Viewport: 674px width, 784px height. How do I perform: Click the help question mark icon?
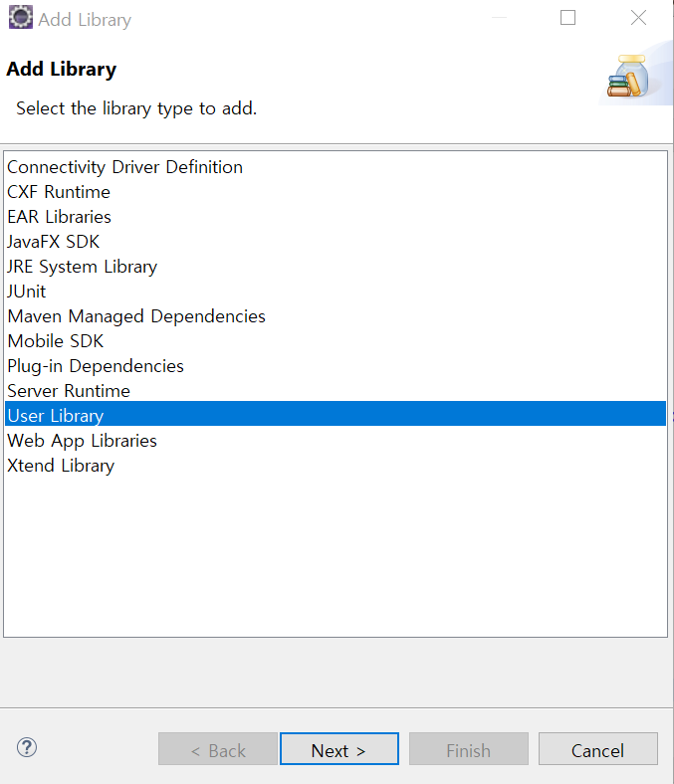tap(27, 747)
